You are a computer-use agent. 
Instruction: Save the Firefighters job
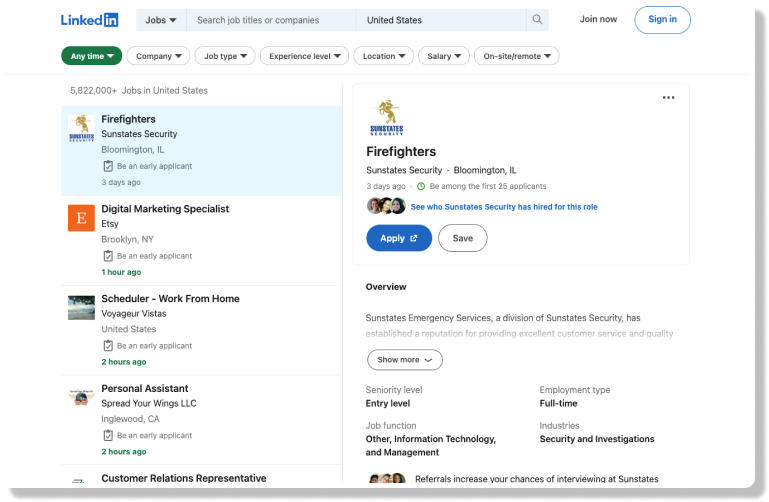(462, 238)
